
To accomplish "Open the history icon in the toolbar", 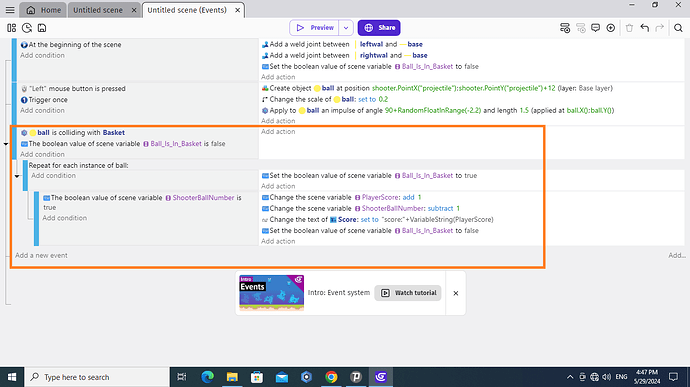I will pos(27,28).
